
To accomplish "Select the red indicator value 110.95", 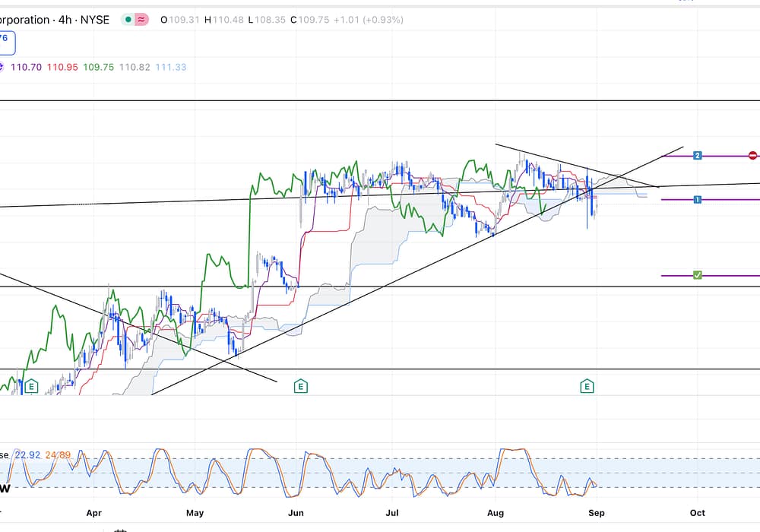I will click(x=62, y=67).
